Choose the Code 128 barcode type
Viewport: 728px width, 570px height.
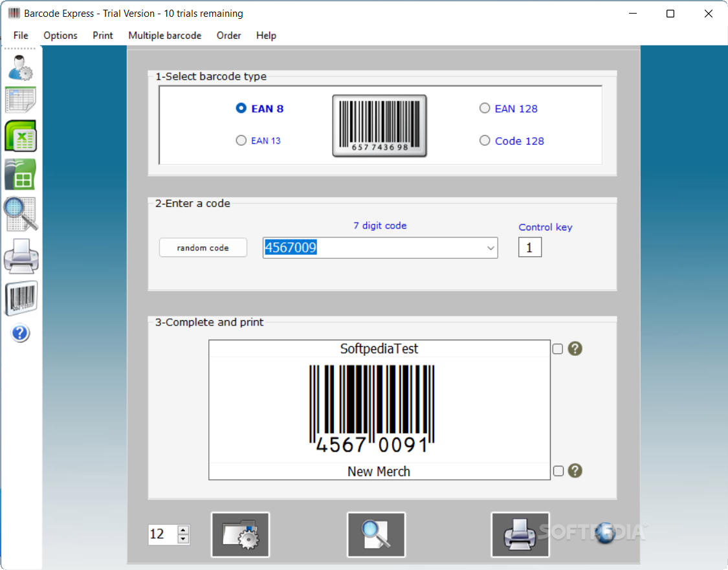pos(485,140)
